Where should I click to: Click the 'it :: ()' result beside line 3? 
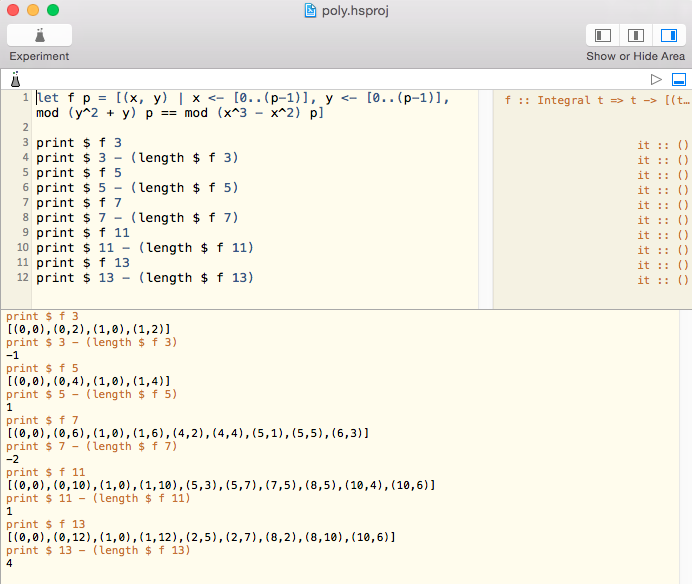pos(663,145)
